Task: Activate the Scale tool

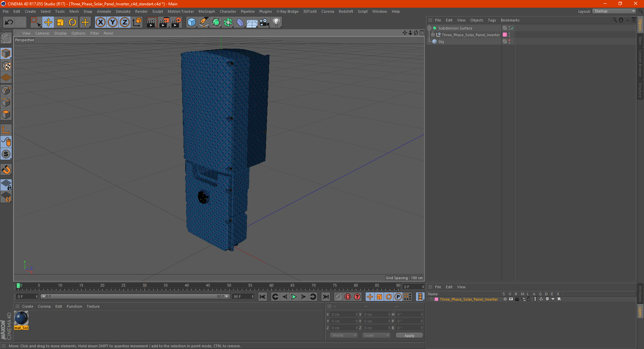Action: coord(60,22)
